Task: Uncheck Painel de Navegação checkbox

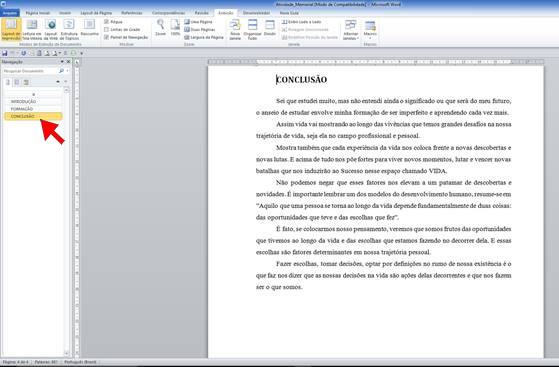Action: [x=126, y=37]
